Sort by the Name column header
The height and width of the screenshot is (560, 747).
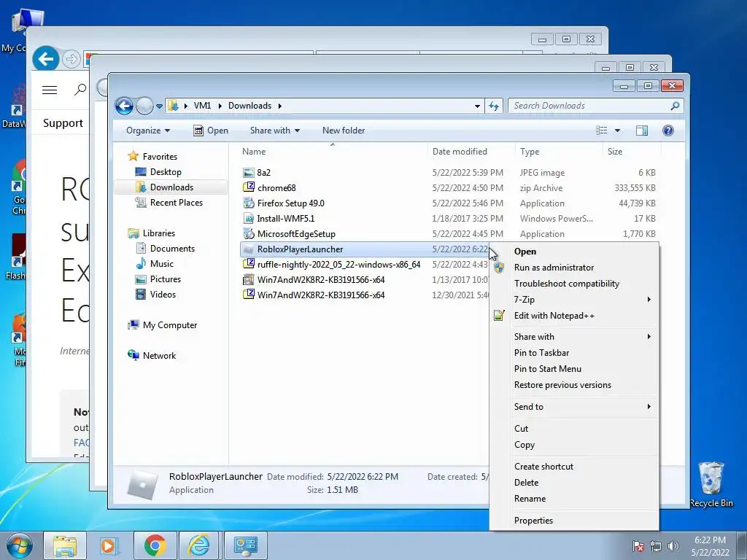pyautogui.click(x=332, y=152)
